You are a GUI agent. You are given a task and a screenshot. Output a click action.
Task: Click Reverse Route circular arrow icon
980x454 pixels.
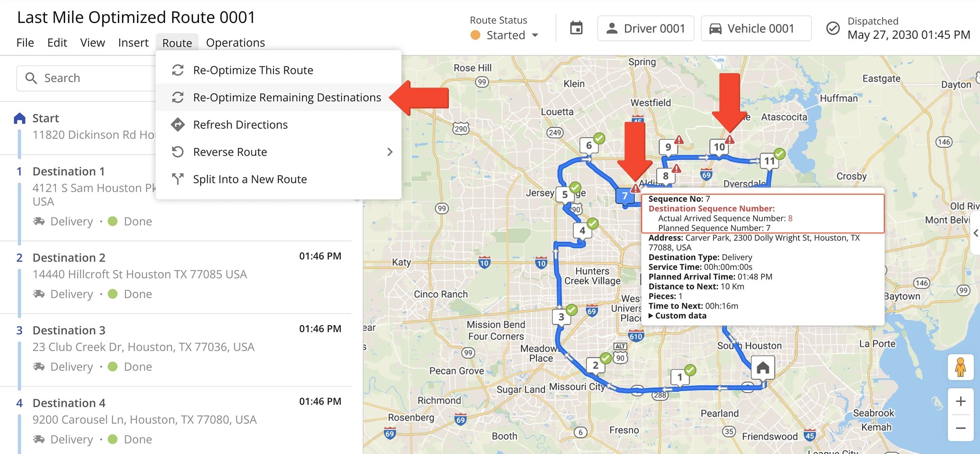(x=178, y=152)
